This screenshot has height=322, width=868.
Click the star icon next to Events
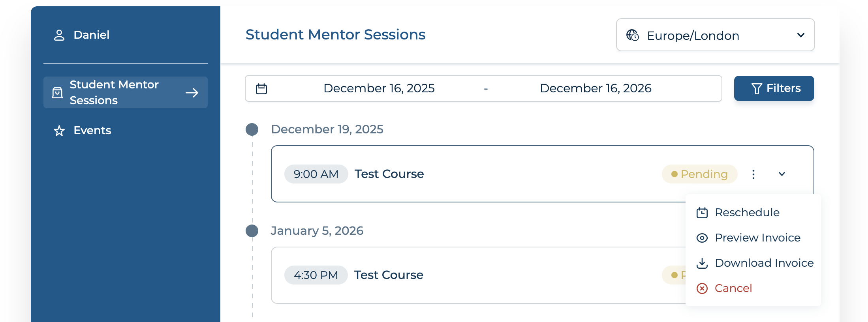(59, 131)
